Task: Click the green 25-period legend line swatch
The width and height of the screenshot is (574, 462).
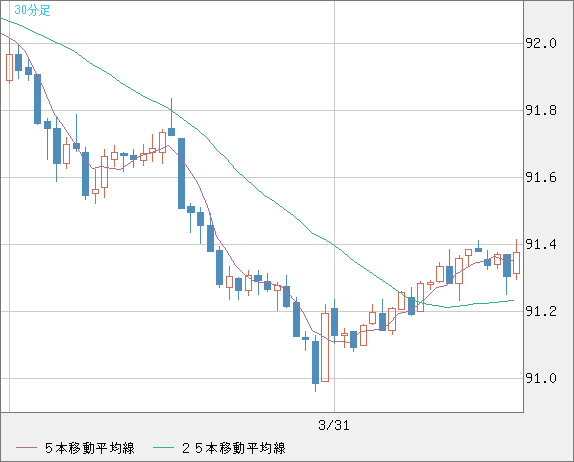Action: tap(163, 448)
